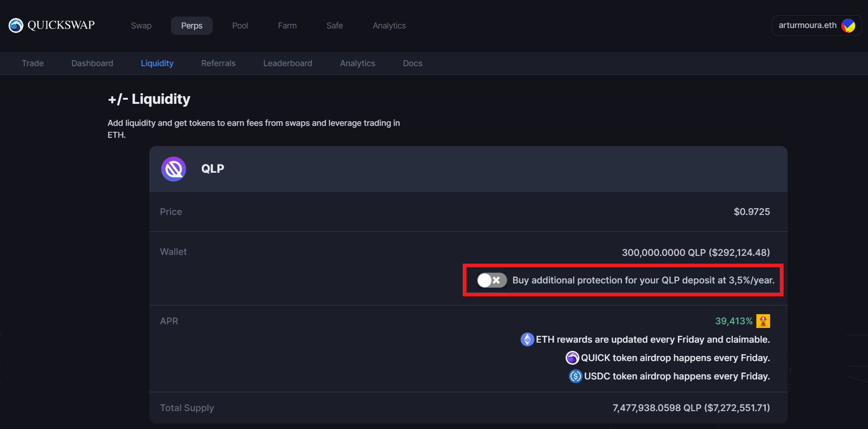Image resolution: width=868 pixels, height=429 pixels.
Task: Click the arturmoura.eth account button
Action: click(807, 26)
